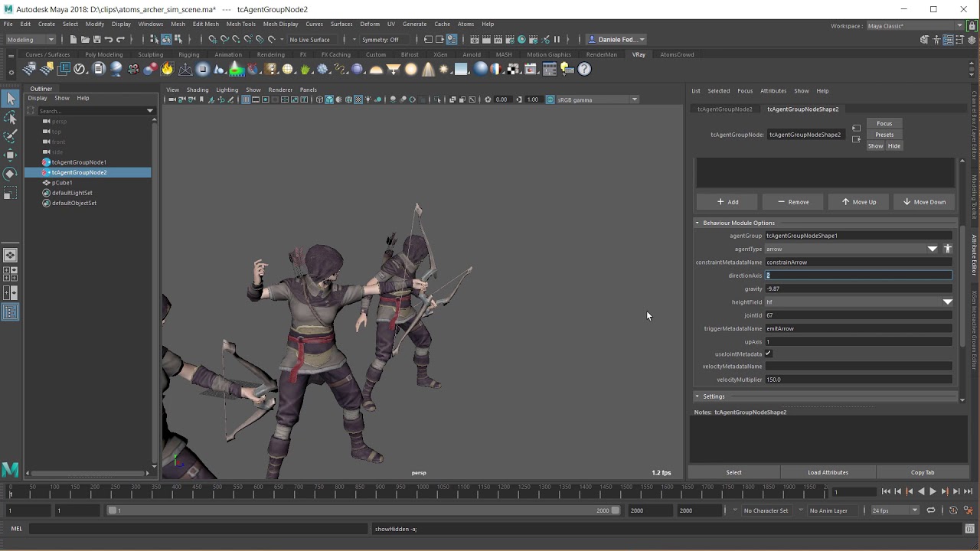Open the Modeling menu set dropdown
The width and height of the screenshot is (980, 551).
tap(31, 40)
